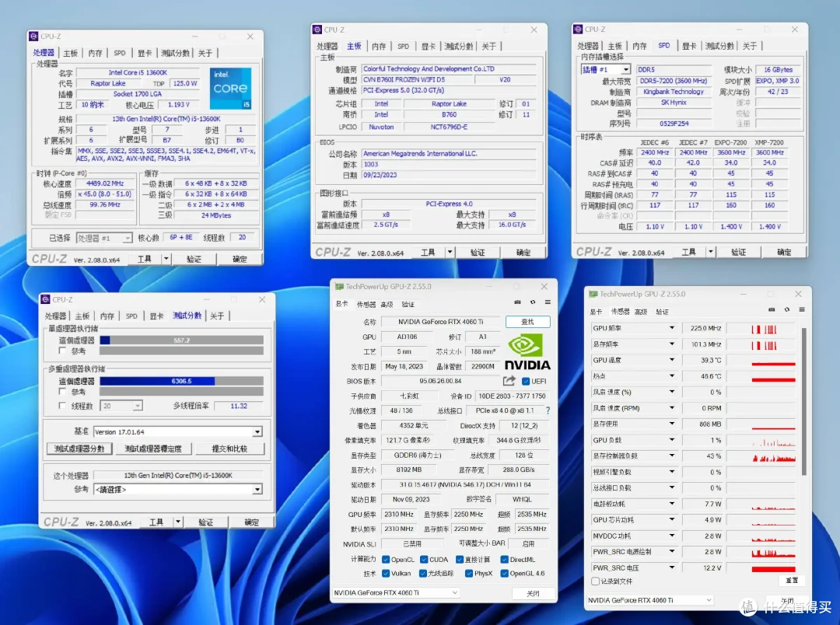Open the 传感器 tab in the GPU-Z graphics card window

(366, 304)
